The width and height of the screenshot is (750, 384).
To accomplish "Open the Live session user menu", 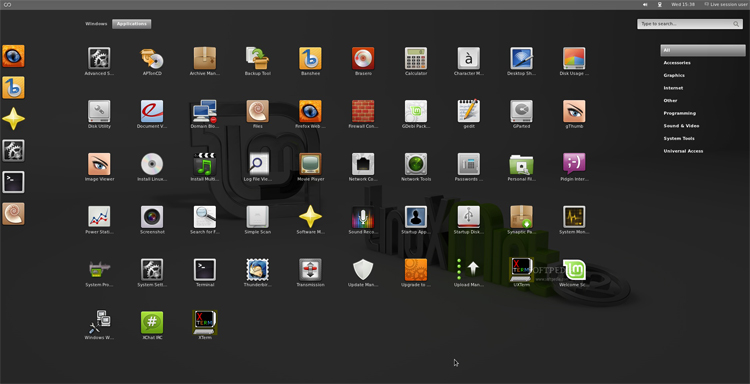I will click(727, 4).
